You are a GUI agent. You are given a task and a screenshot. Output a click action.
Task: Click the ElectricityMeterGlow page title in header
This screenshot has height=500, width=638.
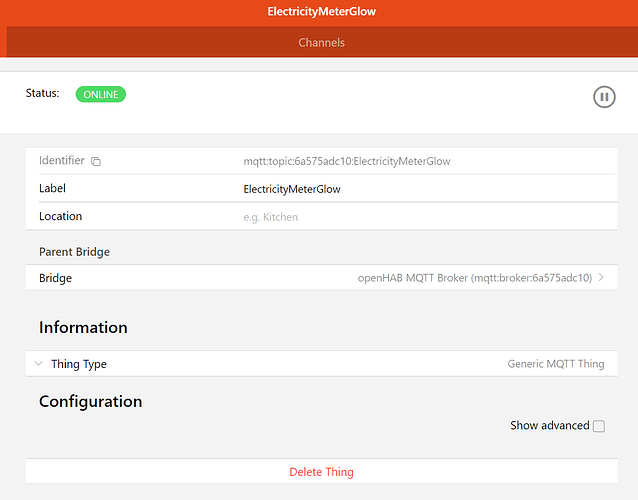pyautogui.click(x=321, y=12)
